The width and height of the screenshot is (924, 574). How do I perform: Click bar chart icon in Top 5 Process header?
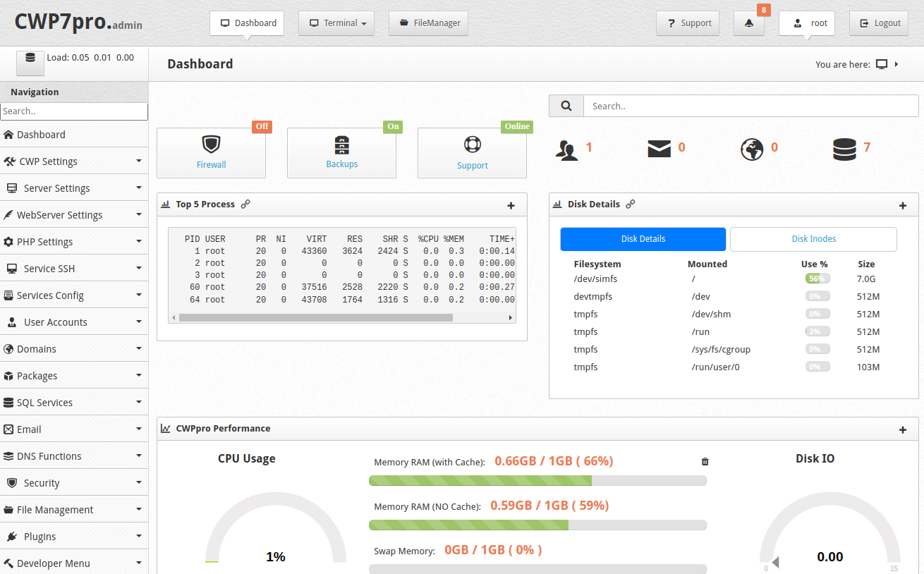tap(166, 204)
